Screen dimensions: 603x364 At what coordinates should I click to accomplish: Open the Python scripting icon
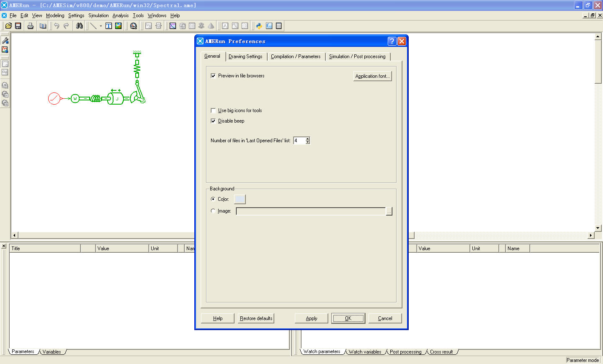[x=259, y=26]
